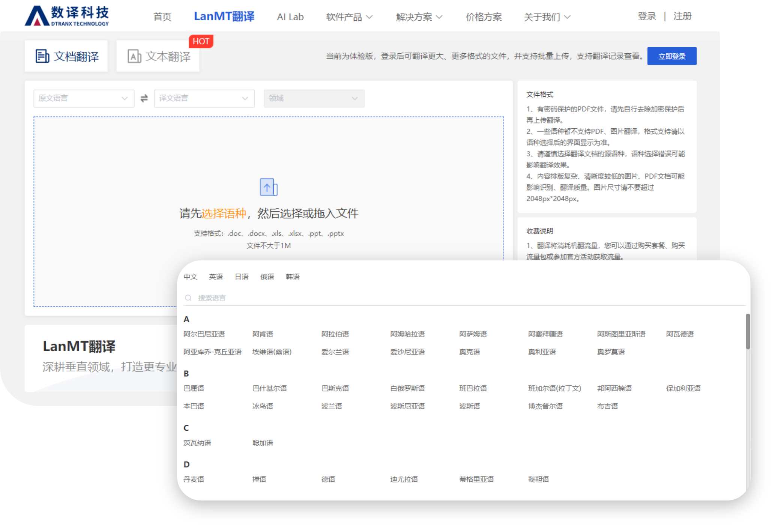Select 巴厘语 from list
Viewport: 778px width, 532px height.
point(194,388)
